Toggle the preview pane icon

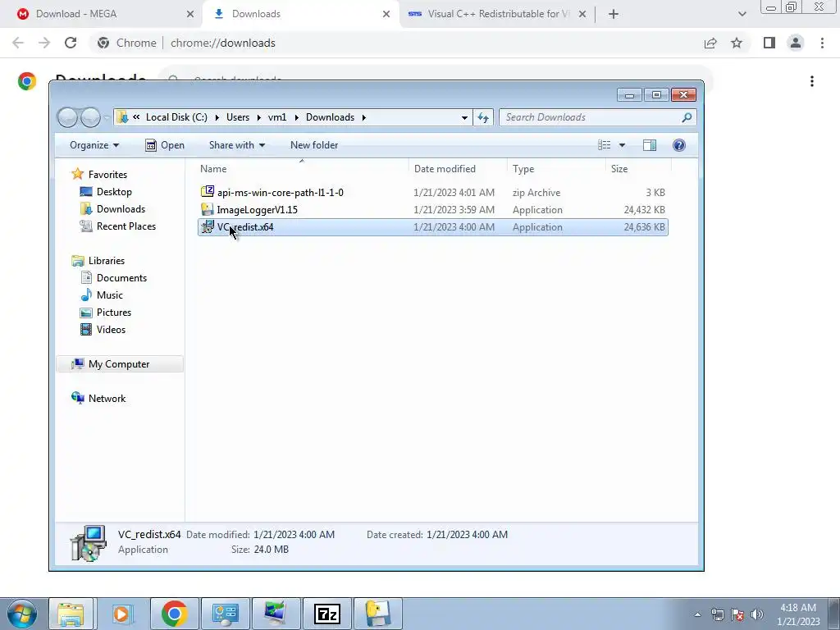[x=650, y=145]
